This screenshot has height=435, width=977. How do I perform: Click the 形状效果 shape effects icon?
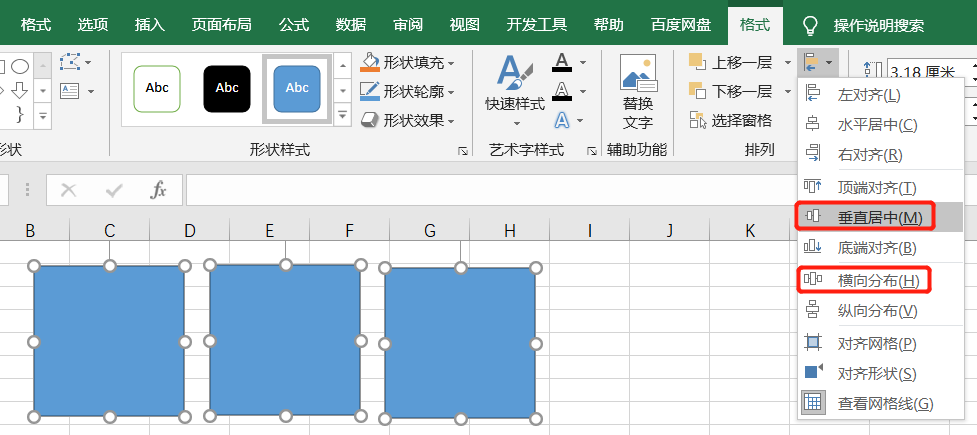click(x=371, y=120)
